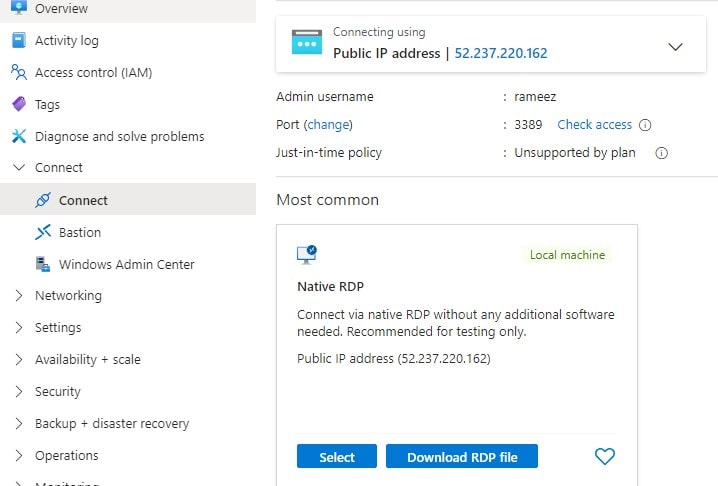The height and width of the screenshot is (486, 718).
Task: Expand the Networking section
Action: click(19, 296)
